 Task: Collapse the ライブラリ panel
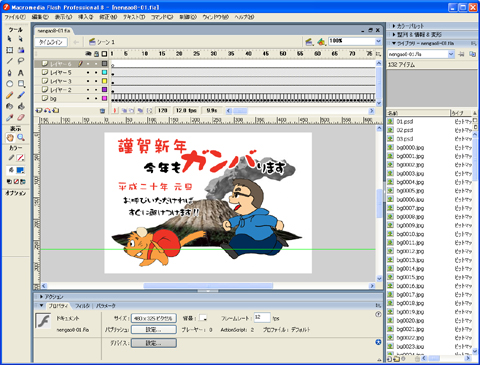(394, 43)
